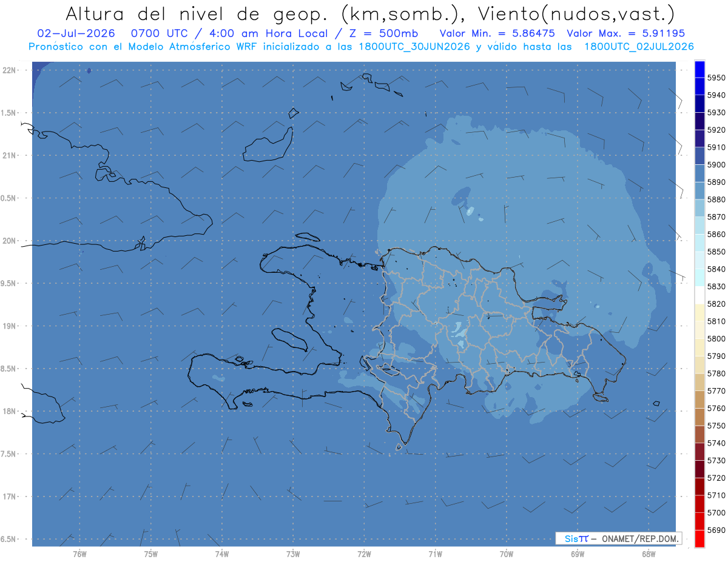Click the 'Z = 500mb' level text
Screen dimensions: 728x562
click(x=383, y=33)
